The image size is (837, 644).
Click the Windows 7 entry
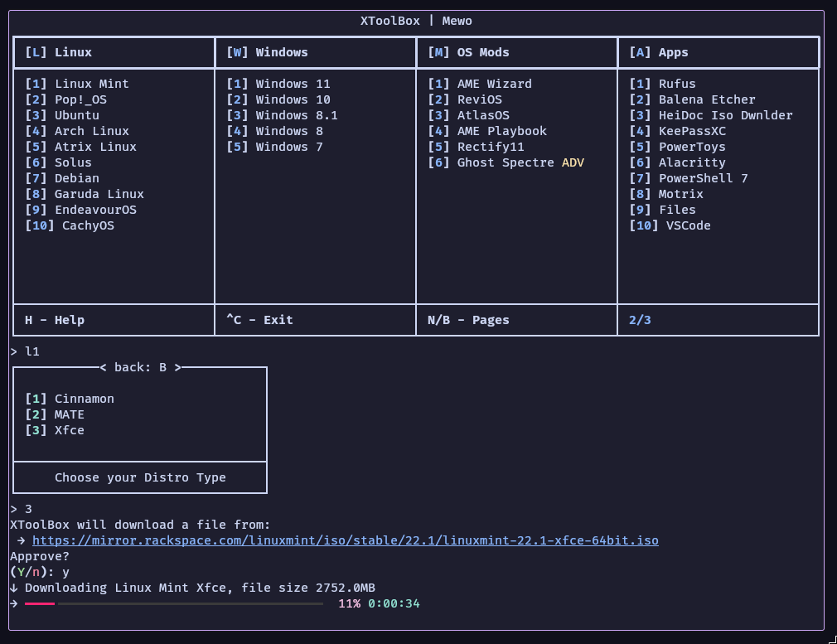[x=274, y=147]
